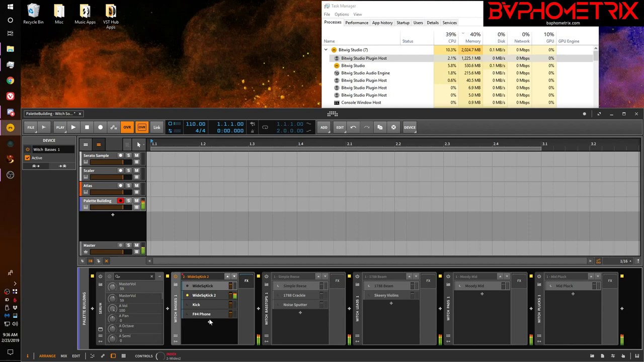
Task: Open the DEVICE menu dropdown
Action: [x=410, y=127]
